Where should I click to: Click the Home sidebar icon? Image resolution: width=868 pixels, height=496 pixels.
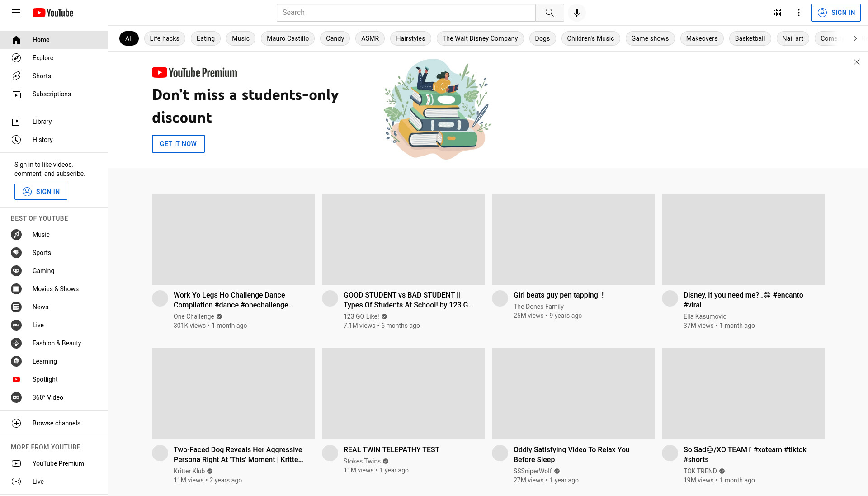16,40
